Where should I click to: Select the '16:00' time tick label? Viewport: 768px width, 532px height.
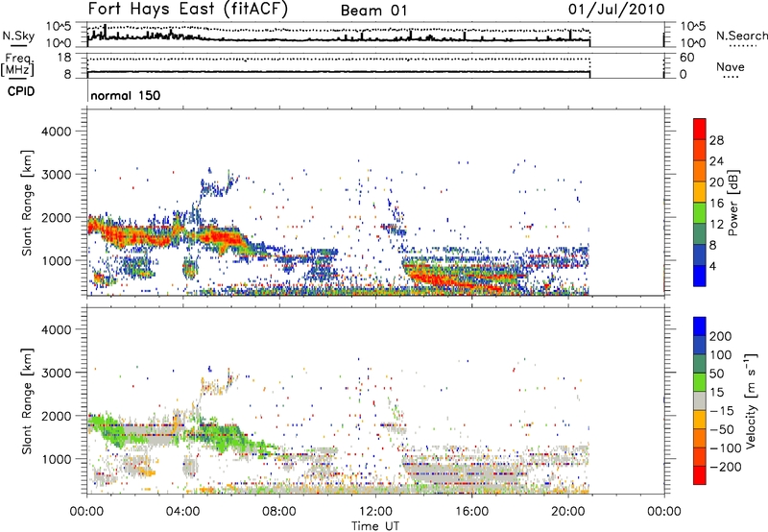(471, 512)
